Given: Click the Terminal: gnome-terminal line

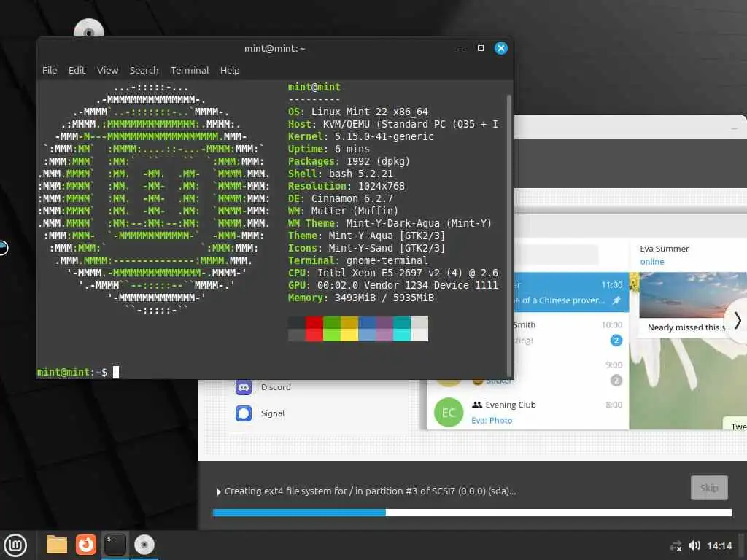Looking at the screenshot, I should 357,260.
